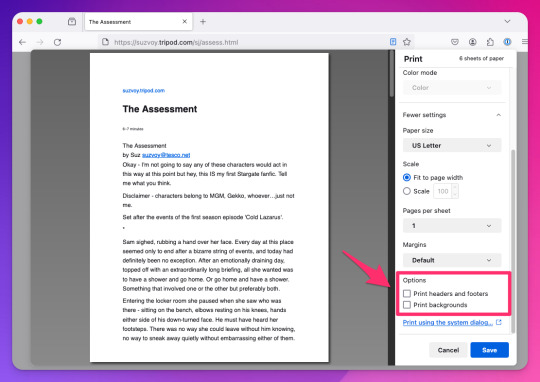
Task: Click Print using the system dialog link
Action: coord(448,322)
